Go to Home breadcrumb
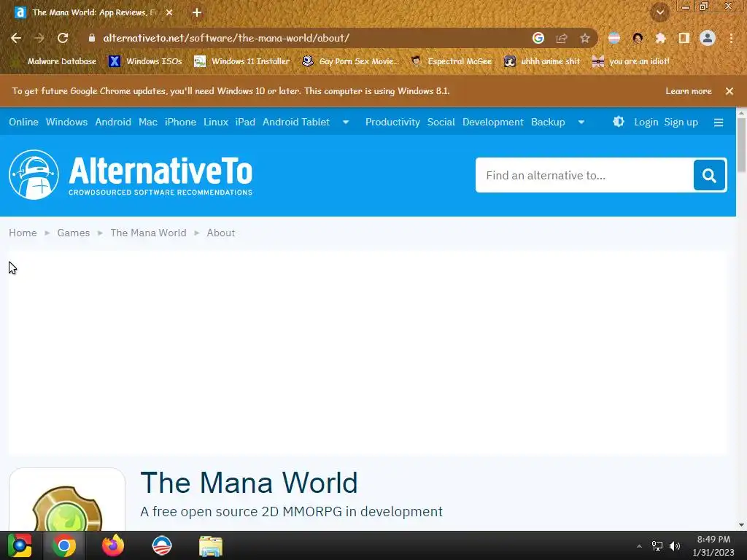 click(x=23, y=233)
